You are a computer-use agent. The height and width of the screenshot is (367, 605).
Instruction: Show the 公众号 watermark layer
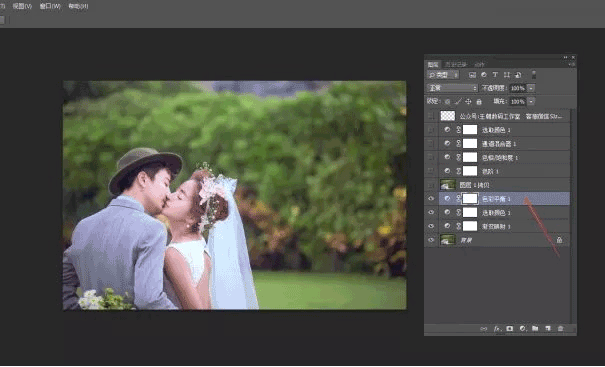coord(431,116)
